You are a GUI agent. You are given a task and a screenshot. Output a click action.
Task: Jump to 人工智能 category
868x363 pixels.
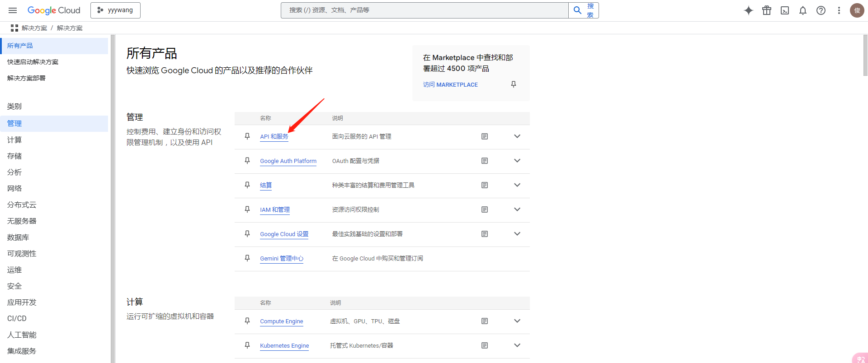tap(22, 335)
